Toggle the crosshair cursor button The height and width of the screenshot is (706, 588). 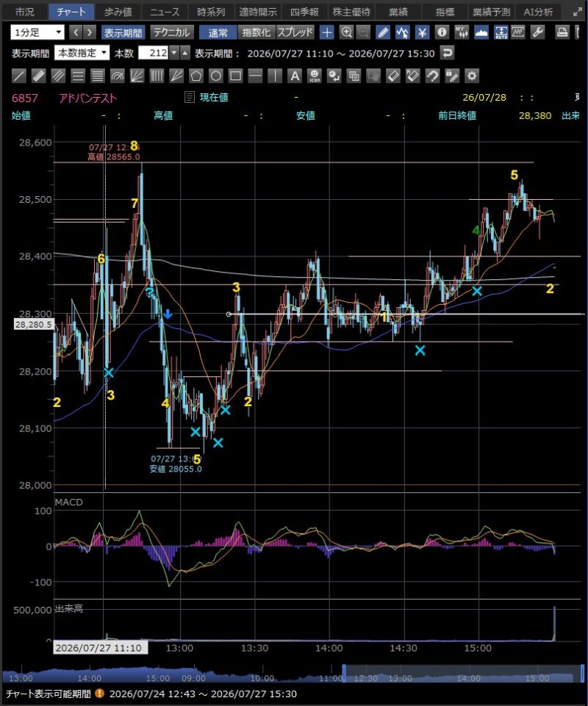[x=326, y=32]
